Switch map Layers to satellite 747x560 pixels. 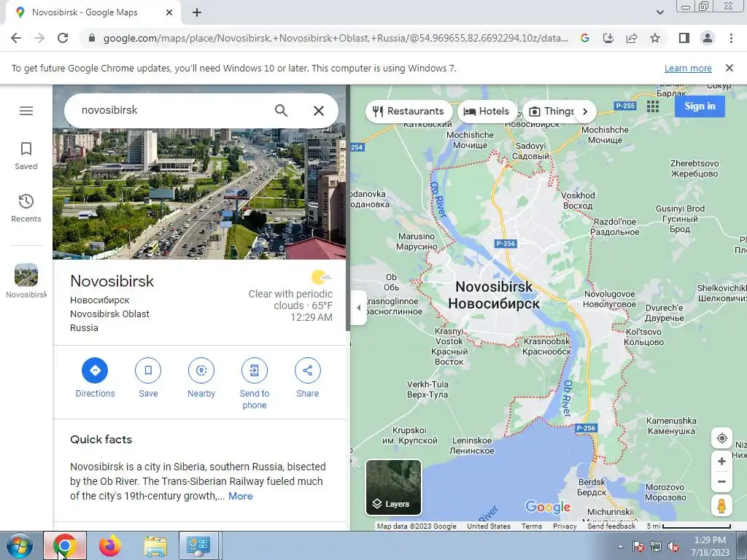[393, 487]
